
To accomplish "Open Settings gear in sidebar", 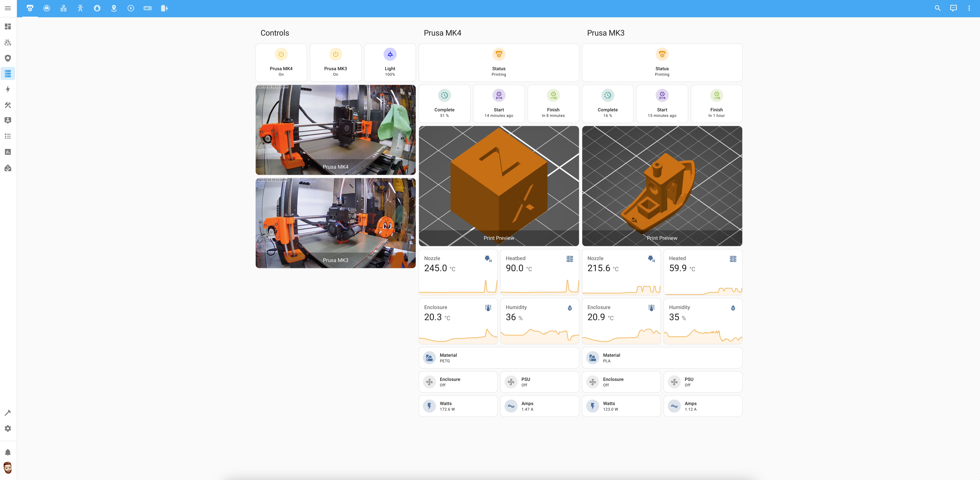I will pyautogui.click(x=8, y=429).
